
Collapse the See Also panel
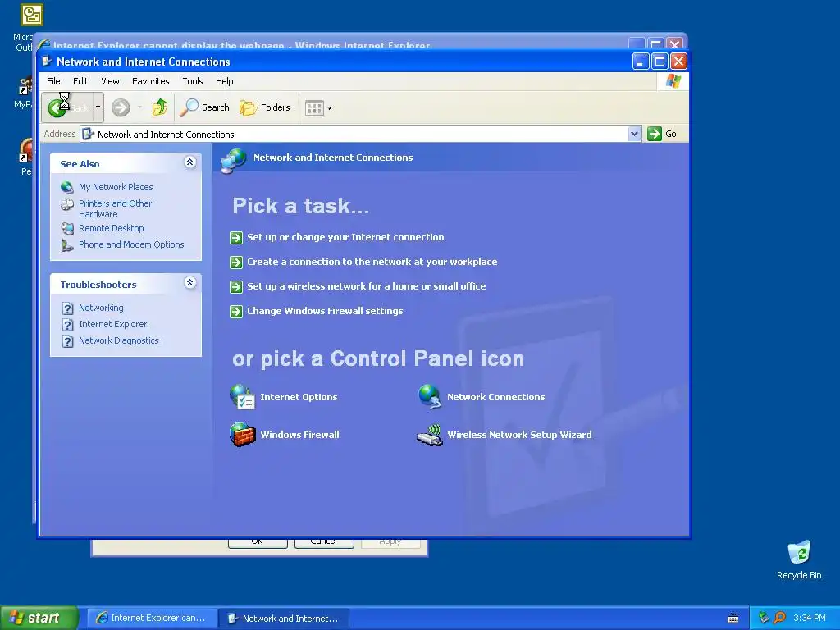coord(189,162)
